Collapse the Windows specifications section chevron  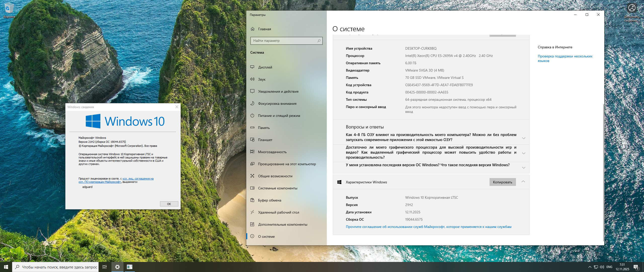coord(523,182)
